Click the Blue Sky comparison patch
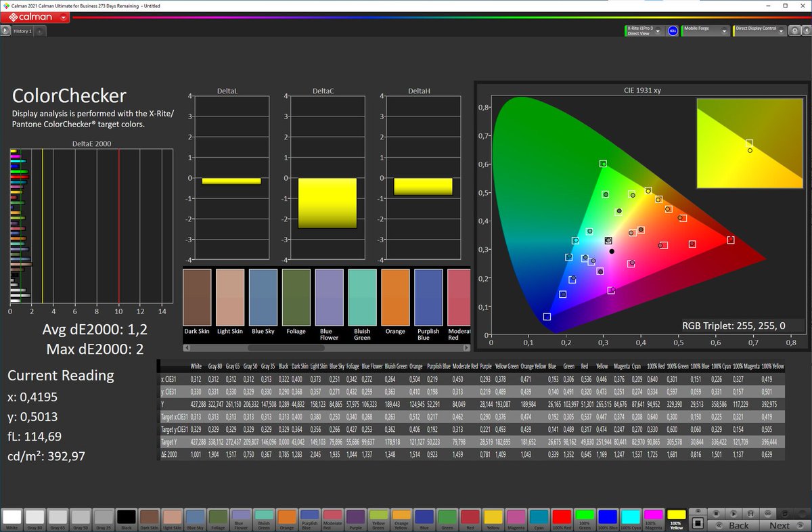Screen dimensions: 812x532 [x=263, y=297]
